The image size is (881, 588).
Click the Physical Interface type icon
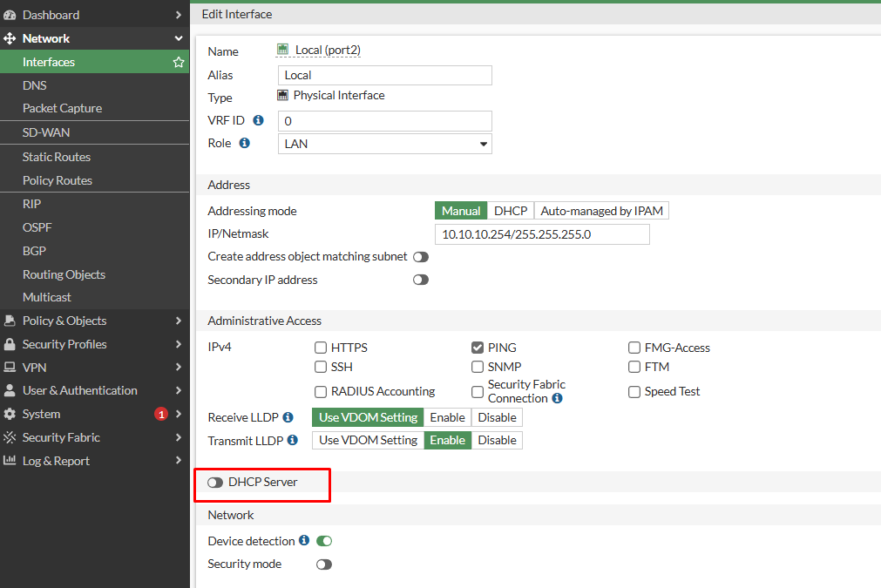282,96
